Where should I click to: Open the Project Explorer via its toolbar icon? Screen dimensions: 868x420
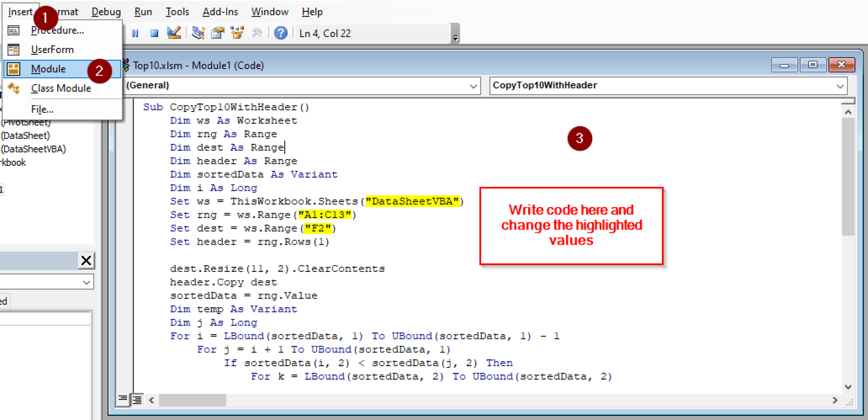(198, 33)
